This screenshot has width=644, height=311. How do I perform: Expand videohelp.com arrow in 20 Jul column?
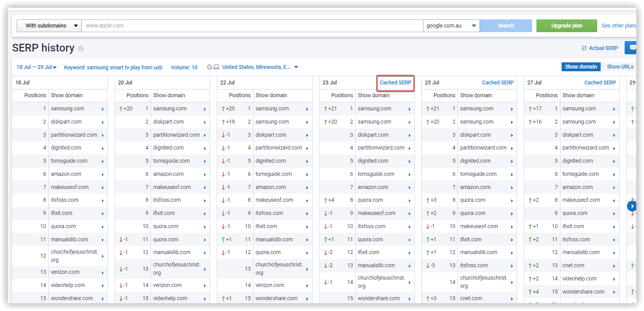click(205, 299)
